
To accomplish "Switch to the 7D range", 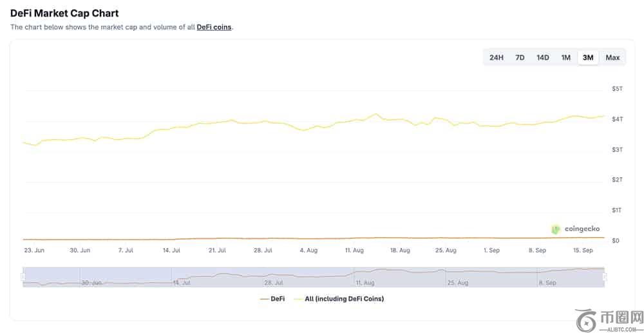I will [x=520, y=57].
